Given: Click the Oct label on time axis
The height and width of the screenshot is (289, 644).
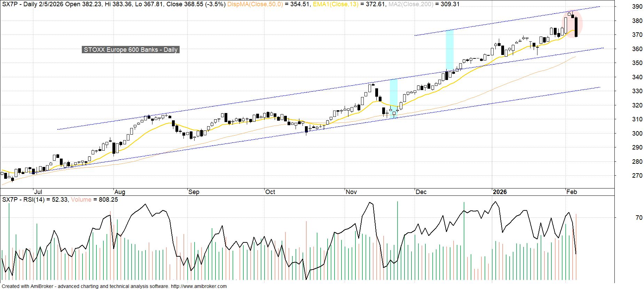Looking at the screenshot, I should click(270, 192).
